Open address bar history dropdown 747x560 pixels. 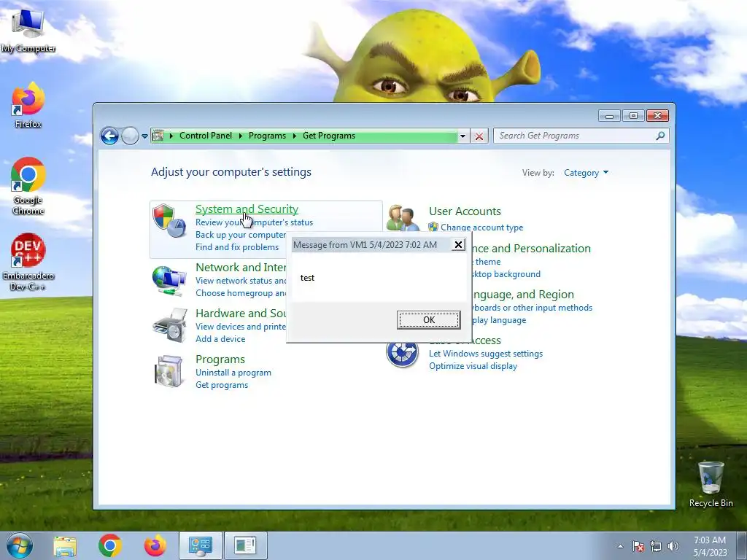pyautogui.click(x=462, y=136)
